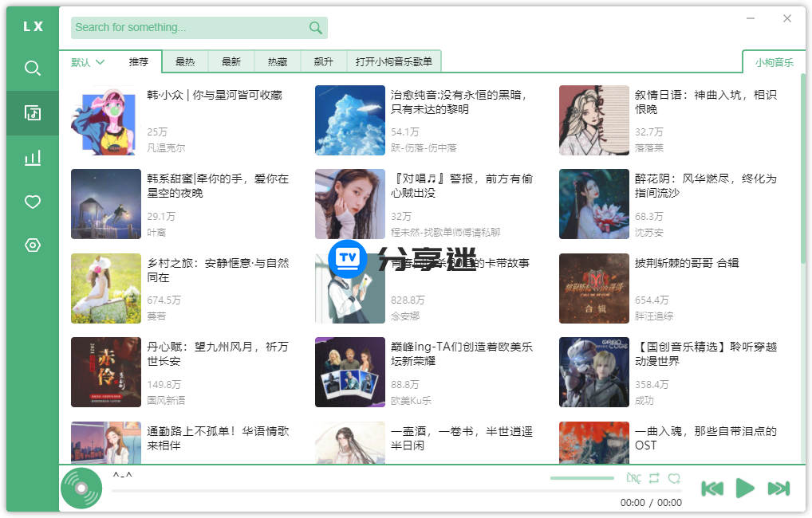Click the play button in the player bar
812x518 pixels.
[745, 489]
